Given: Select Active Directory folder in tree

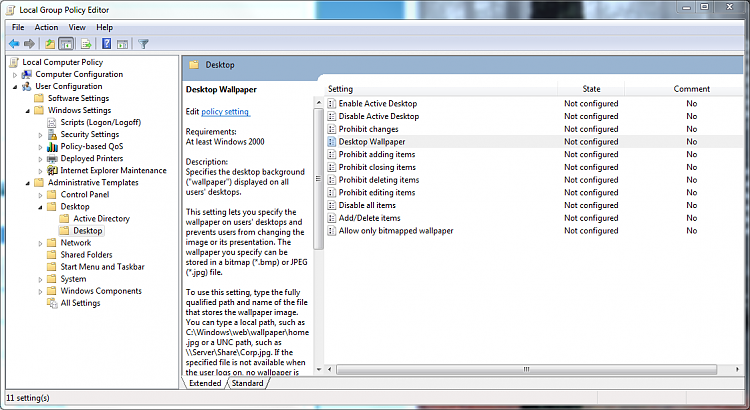Looking at the screenshot, I should click(101, 219).
